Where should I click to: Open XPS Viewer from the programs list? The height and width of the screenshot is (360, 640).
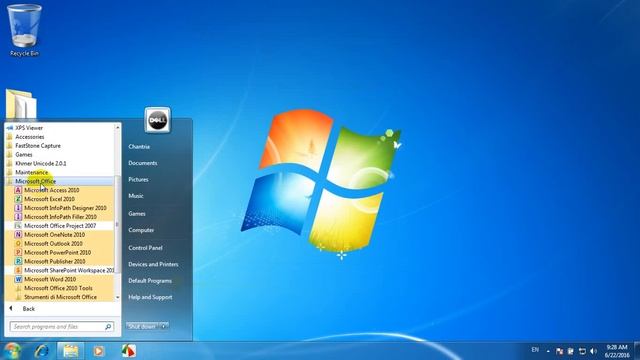click(60, 128)
